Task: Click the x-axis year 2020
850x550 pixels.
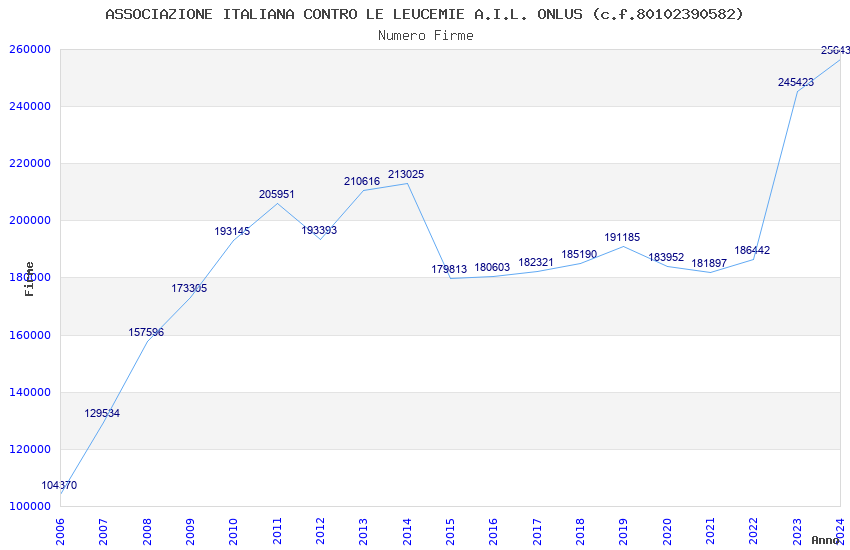Action: [667, 532]
